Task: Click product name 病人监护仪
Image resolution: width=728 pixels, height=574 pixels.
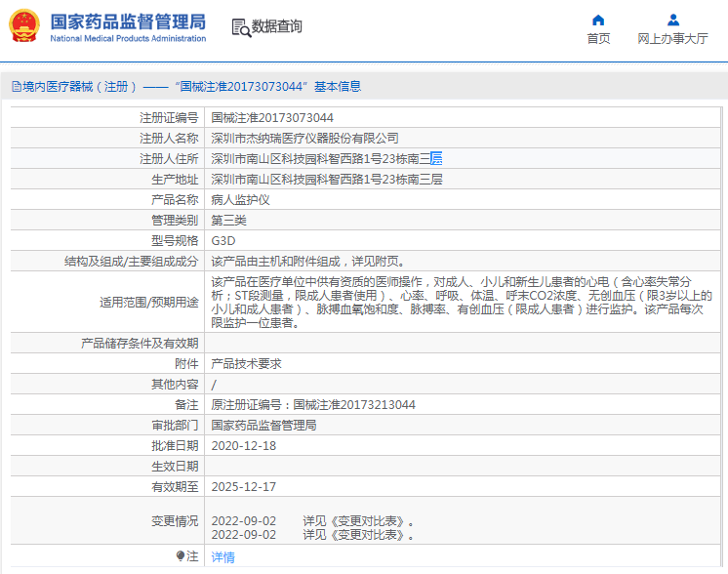Action: pos(240,200)
